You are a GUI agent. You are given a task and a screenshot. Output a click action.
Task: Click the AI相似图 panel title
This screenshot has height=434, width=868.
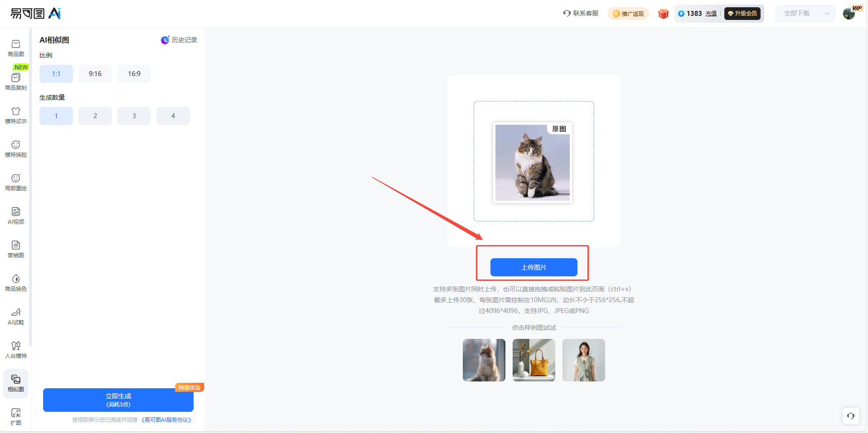54,40
